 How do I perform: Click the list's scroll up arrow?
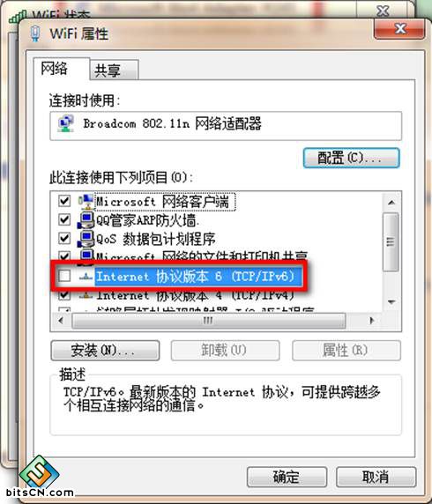click(391, 203)
